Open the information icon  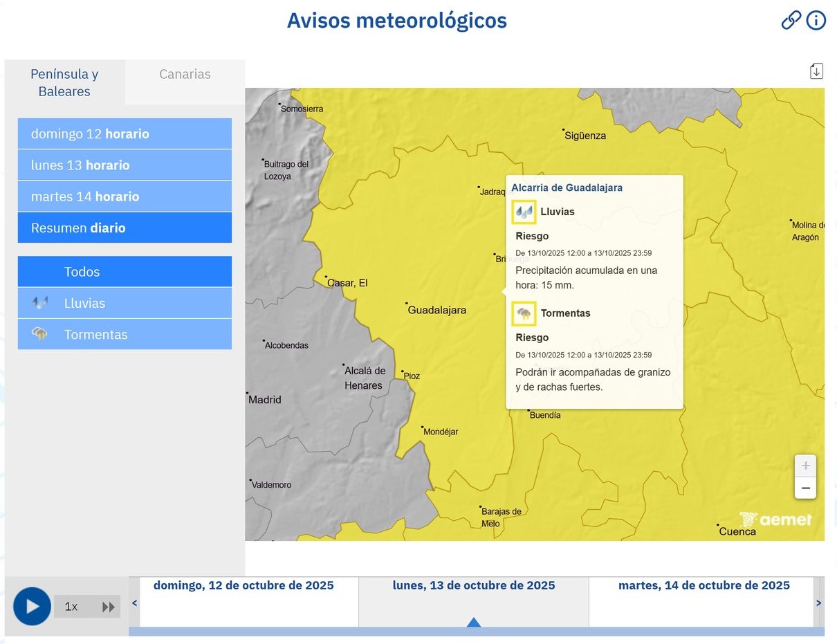pyautogui.click(x=816, y=21)
